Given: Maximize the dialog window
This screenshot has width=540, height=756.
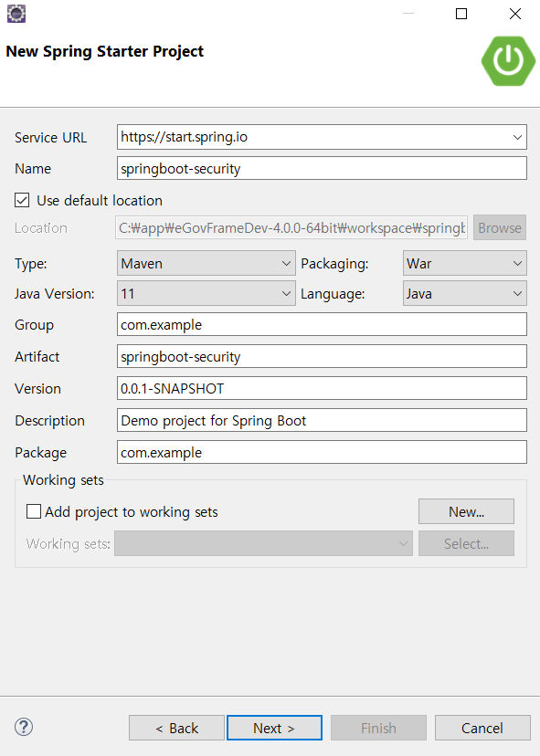Looking at the screenshot, I should coord(461,14).
